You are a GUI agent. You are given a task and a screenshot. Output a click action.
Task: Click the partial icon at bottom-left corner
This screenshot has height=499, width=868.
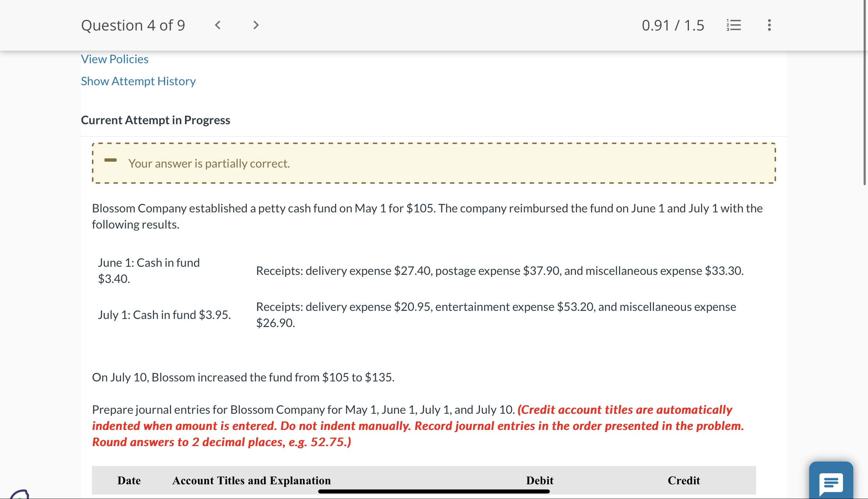pyautogui.click(x=19, y=494)
